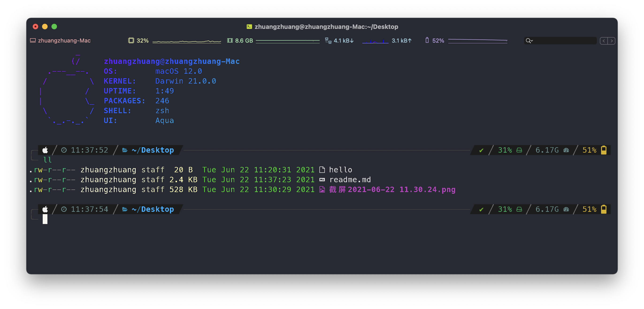Click the folder icon in 11:37:52 prompt
Viewport: 644px width, 309px height.
coord(125,150)
